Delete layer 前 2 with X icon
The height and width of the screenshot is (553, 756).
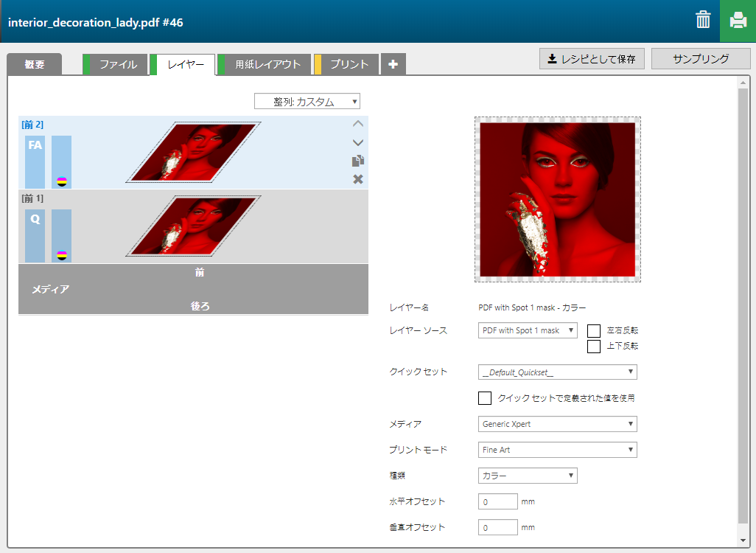click(x=358, y=179)
